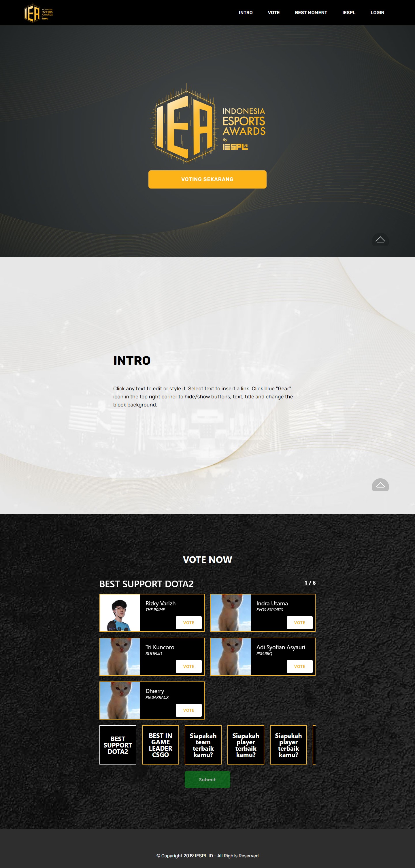Go to BEST MOMENT in navbar
The width and height of the screenshot is (415, 868).
click(311, 12)
